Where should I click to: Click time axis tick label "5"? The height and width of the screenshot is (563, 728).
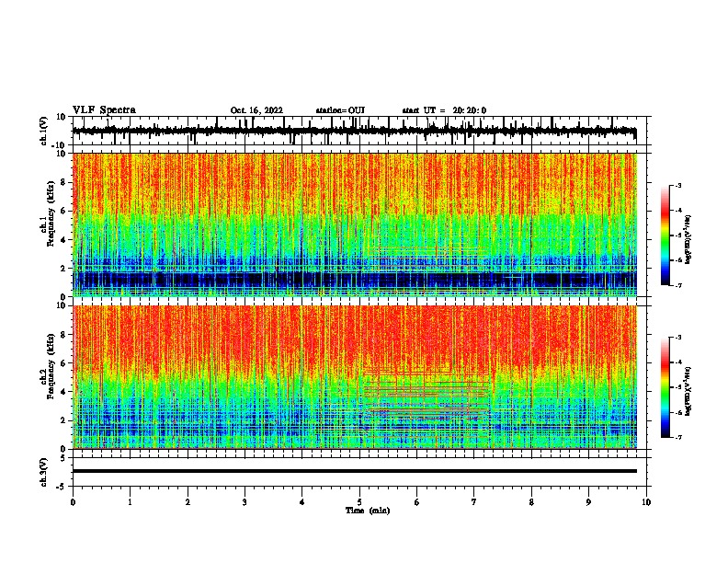click(359, 502)
